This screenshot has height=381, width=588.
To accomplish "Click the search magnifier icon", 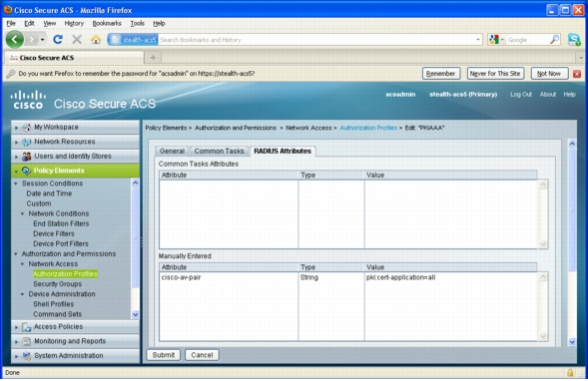I will point(554,40).
